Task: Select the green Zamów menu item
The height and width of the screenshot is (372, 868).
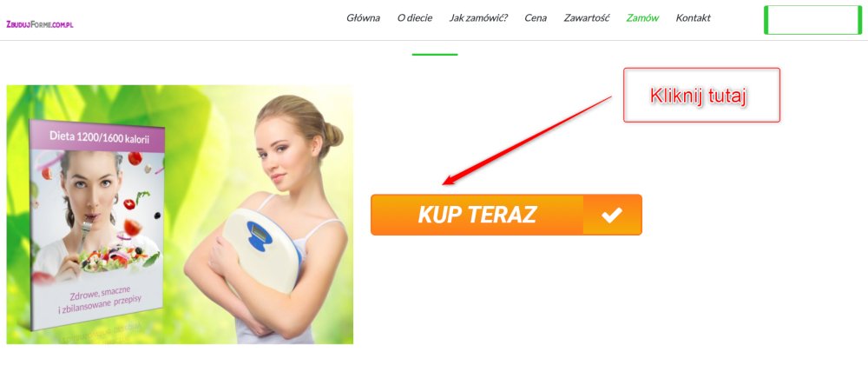Action: click(x=642, y=17)
